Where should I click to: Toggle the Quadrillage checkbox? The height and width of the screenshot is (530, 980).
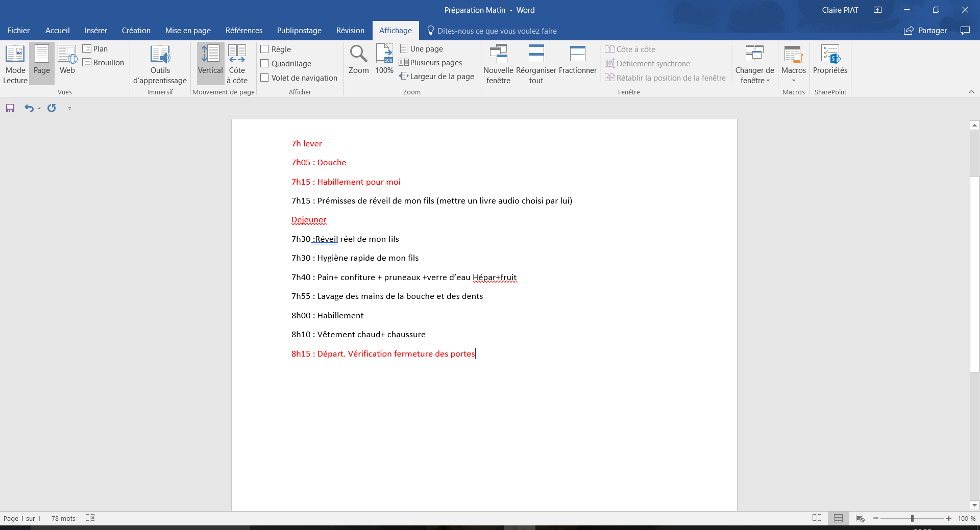click(x=264, y=64)
